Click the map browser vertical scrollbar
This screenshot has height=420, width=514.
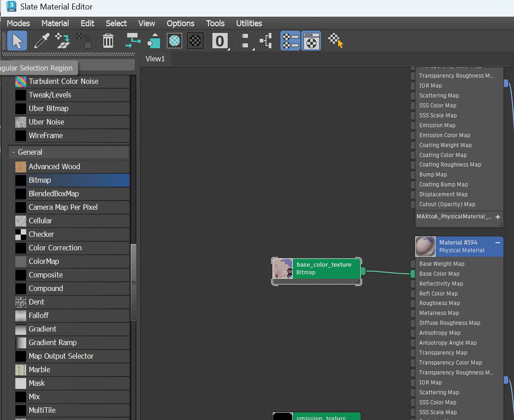133,282
